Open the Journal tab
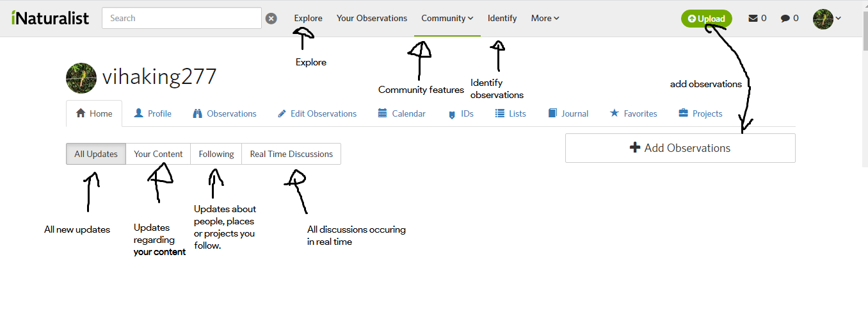 568,113
